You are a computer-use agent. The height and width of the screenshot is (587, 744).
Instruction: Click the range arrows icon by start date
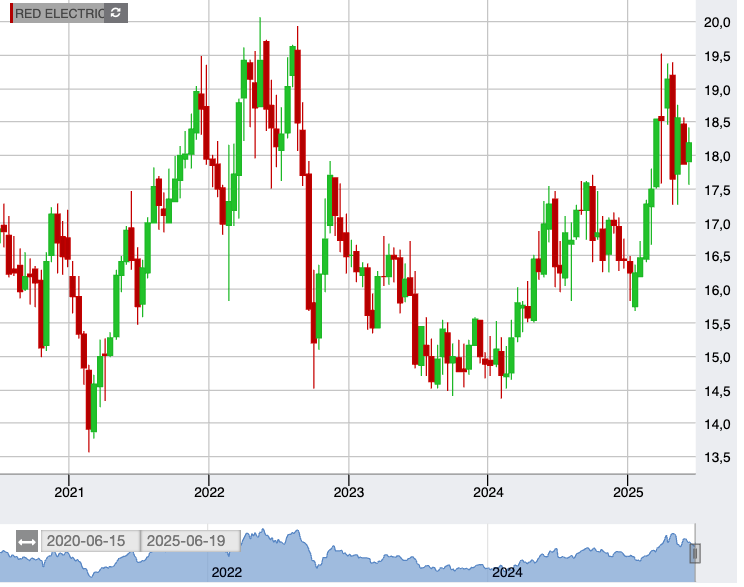pos(27,541)
